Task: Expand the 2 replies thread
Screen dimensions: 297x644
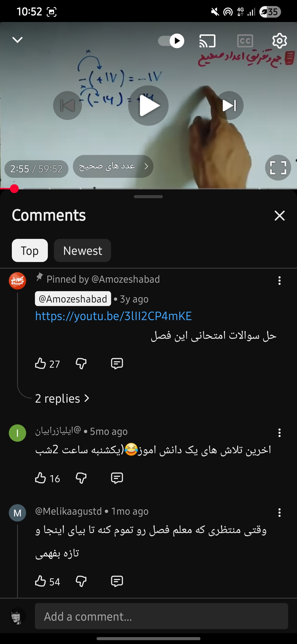Action: click(x=62, y=399)
